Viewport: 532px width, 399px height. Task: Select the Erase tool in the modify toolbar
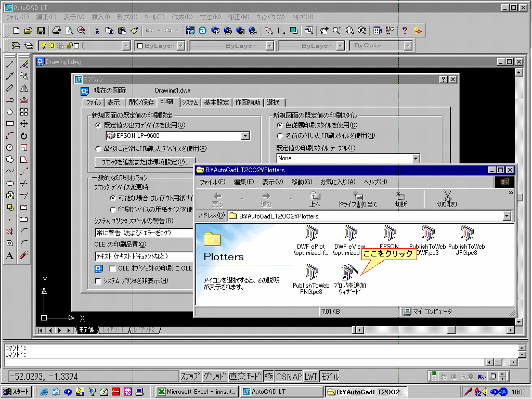point(24,64)
